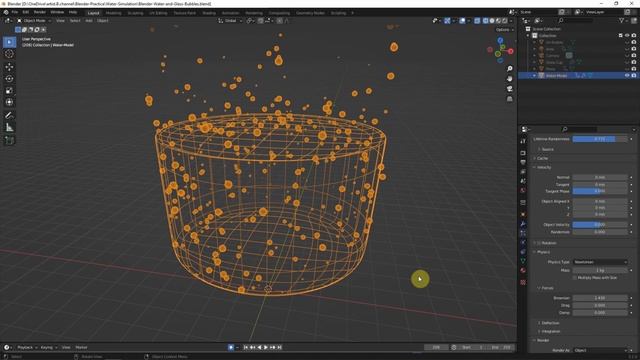
Task: Open the Edit menu
Action: point(26,12)
